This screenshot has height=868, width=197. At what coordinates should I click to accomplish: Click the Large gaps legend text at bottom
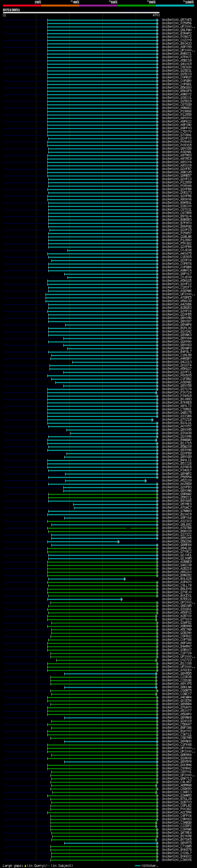(x=38, y=865)
